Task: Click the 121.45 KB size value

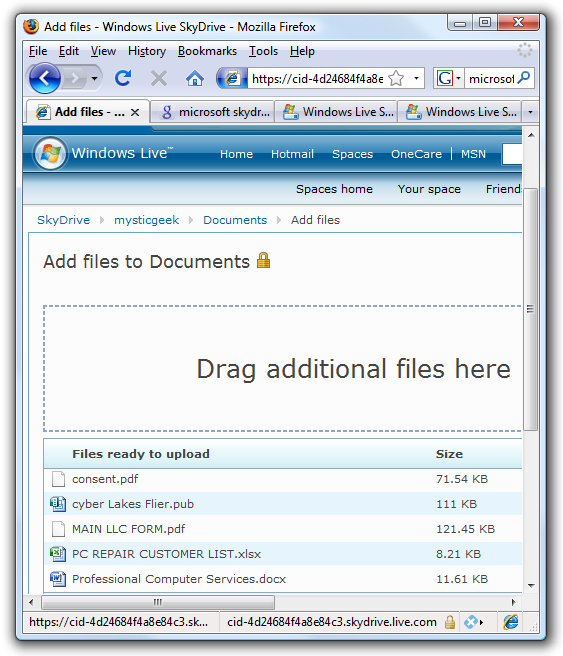Action: (466, 529)
